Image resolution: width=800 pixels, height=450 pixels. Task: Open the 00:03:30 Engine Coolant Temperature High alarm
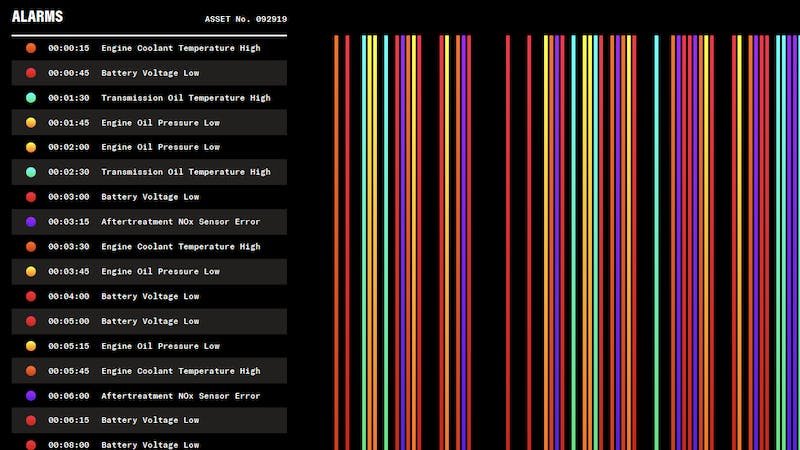coord(150,247)
